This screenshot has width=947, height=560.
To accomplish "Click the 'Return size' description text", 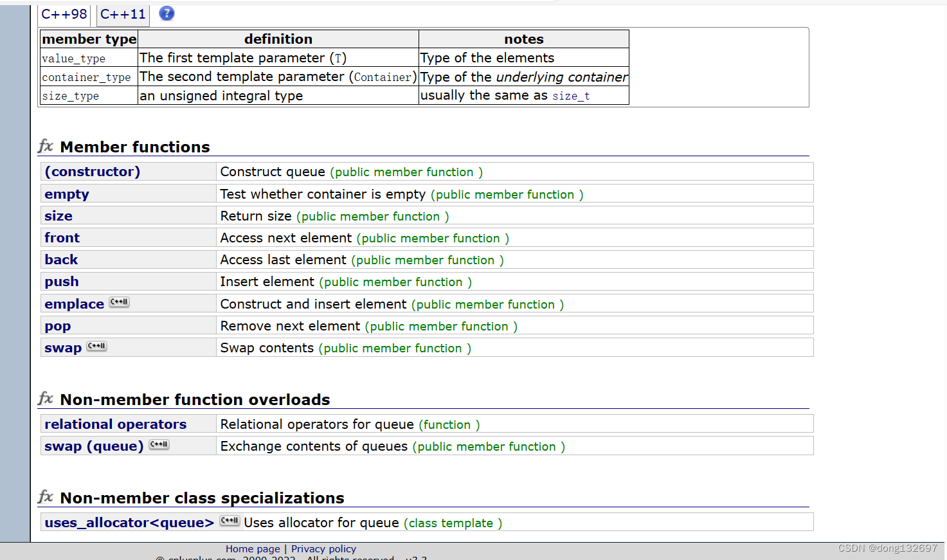I will coord(256,216).
